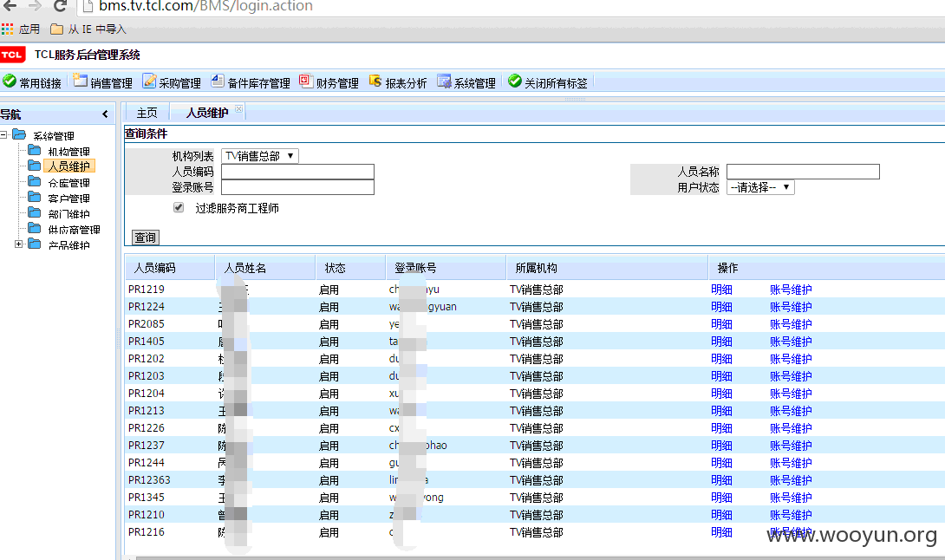
Task: Open 明细 for PR1203
Action: click(721, 376)
